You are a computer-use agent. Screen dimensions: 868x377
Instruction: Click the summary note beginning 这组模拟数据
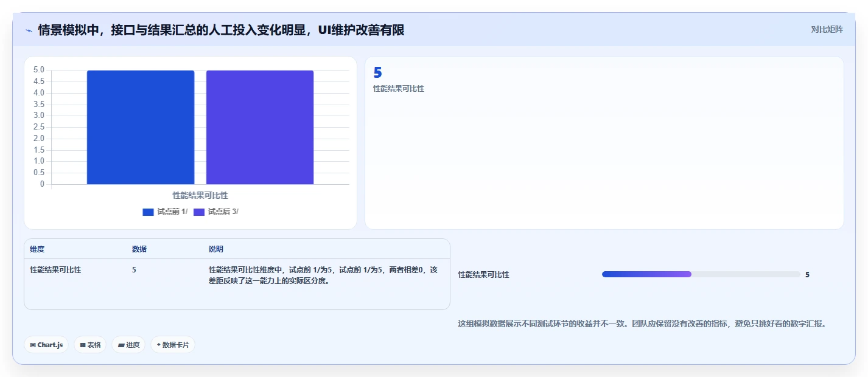tap(642, 323)
